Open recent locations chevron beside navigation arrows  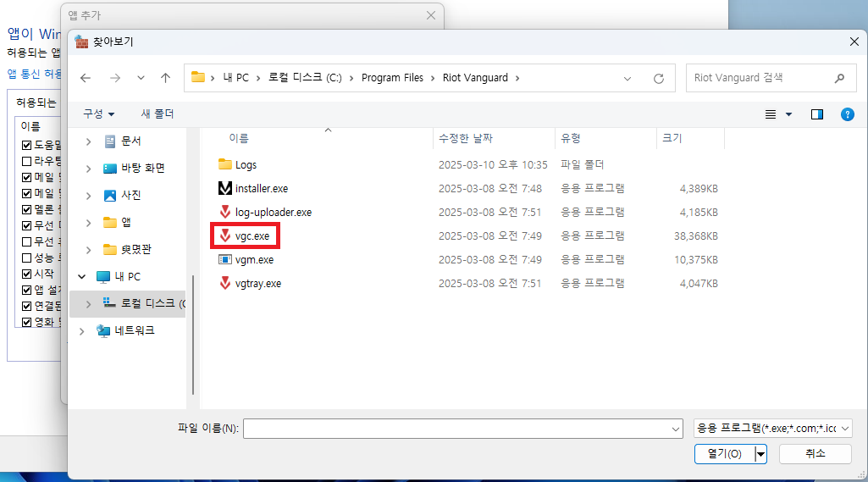point(141,78)
